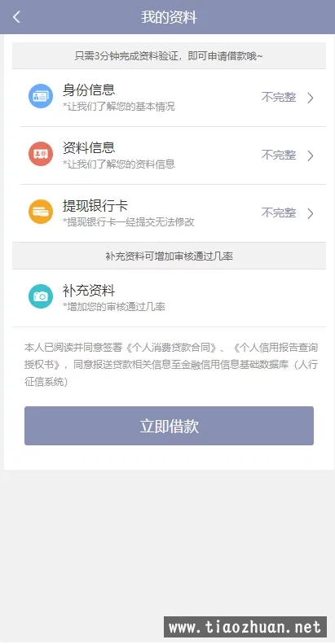Open the 身份信息 section
This screenshot has height=644, width=335.
[169, 98]
